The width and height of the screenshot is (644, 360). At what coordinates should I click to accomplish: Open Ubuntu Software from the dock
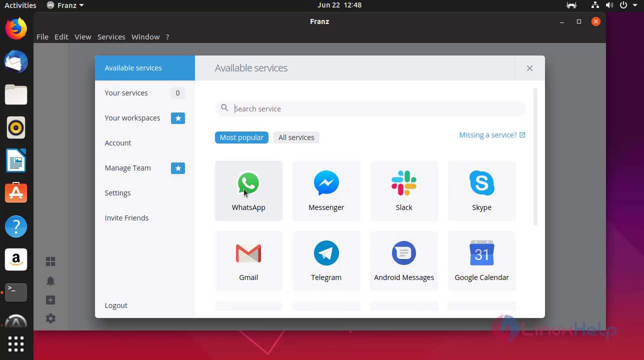click(x=16, y=193)
